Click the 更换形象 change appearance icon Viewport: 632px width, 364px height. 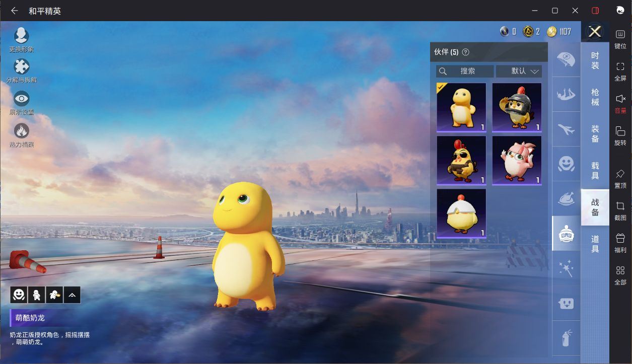click(21, 36)
